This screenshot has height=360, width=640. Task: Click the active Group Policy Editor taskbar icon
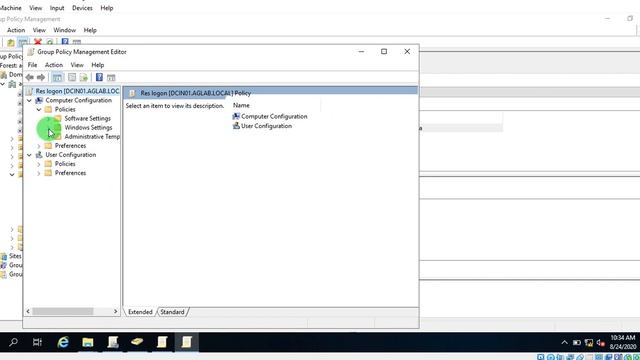(x=187, y=342)
